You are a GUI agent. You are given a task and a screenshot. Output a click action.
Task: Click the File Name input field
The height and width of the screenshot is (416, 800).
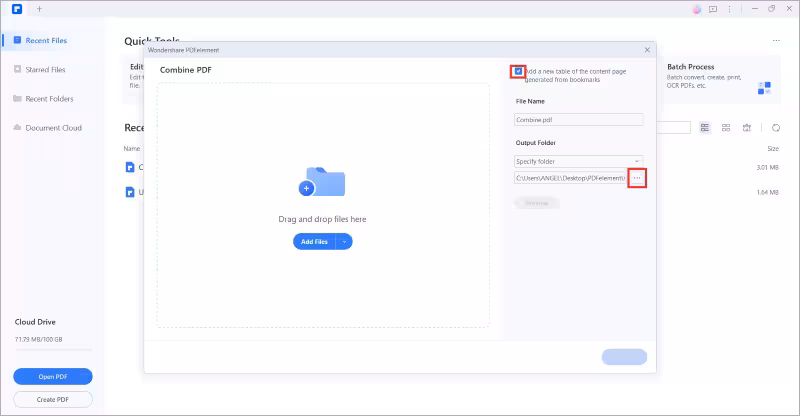579,119
